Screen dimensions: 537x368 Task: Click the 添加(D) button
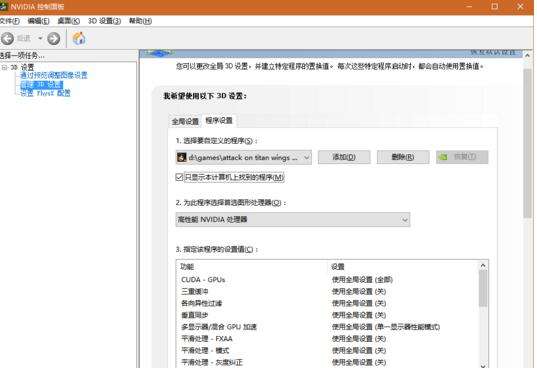[x=344, y=157]
